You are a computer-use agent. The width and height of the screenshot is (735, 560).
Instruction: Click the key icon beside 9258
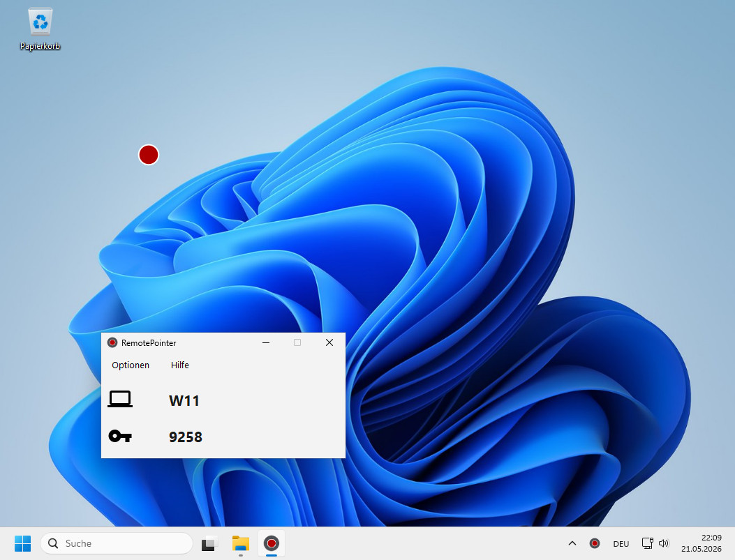(x=120, y=437)
